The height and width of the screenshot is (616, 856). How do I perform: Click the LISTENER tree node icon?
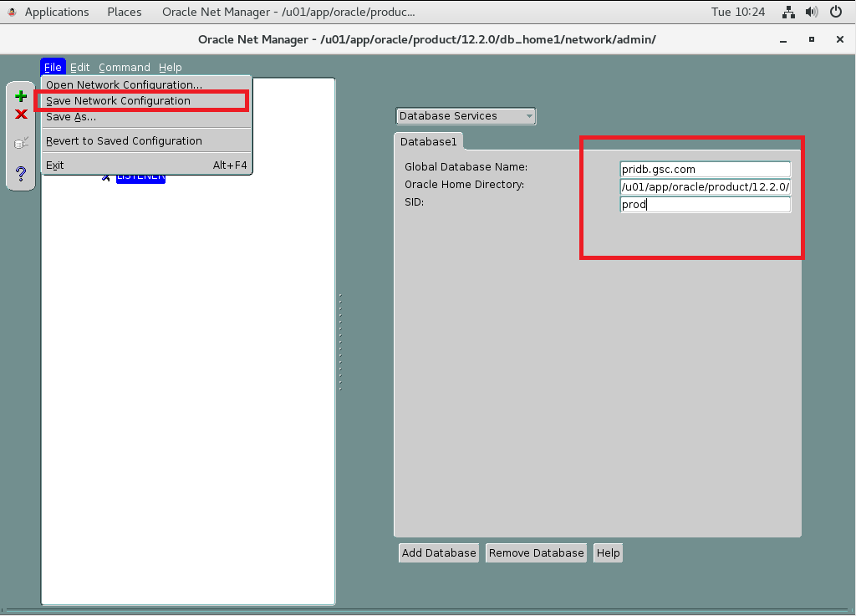106,177
